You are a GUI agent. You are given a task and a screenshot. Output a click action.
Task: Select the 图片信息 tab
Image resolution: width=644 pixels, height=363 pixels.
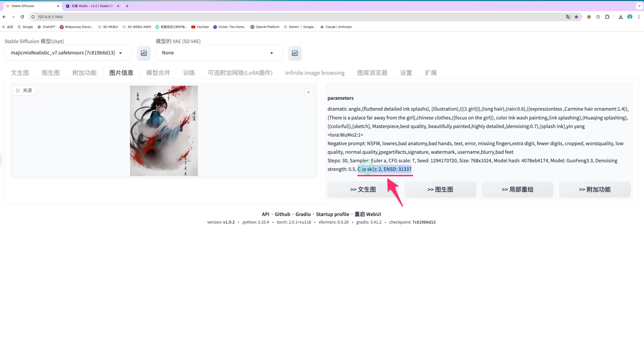(x=121, y=73)
